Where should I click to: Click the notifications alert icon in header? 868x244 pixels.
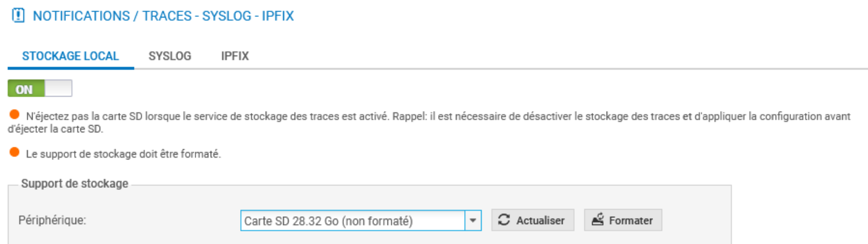coord(17,16)
